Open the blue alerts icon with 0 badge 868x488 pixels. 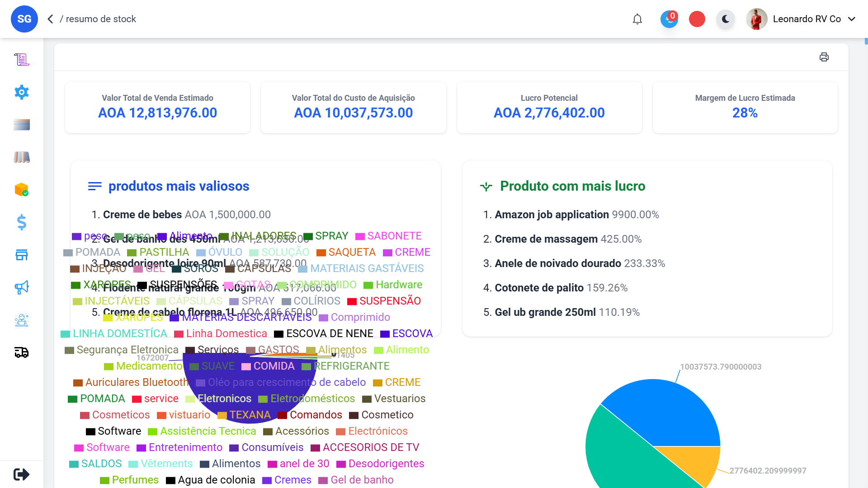pyautogui.click(x=669, y=19)
